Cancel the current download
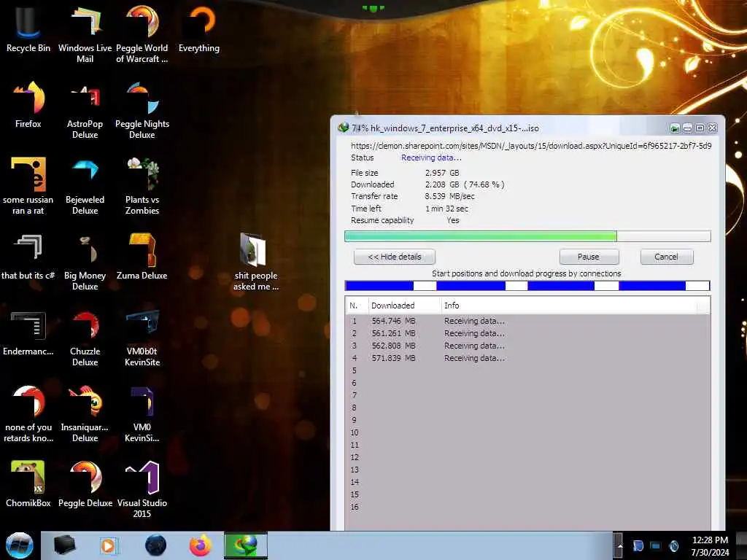This screenshot has height=560, width=747. (667, 257)
